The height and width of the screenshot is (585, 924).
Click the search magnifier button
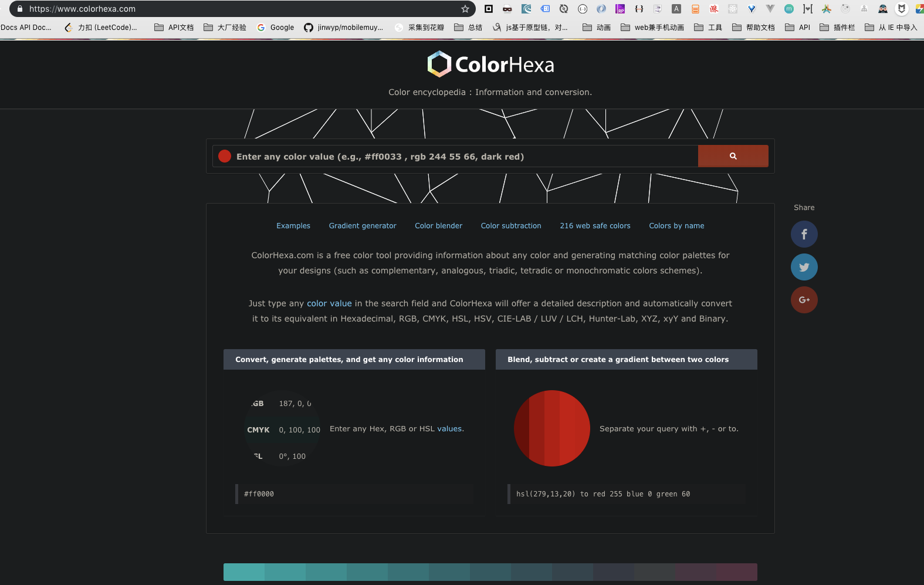pyautogui.click(x=733, y=156)
